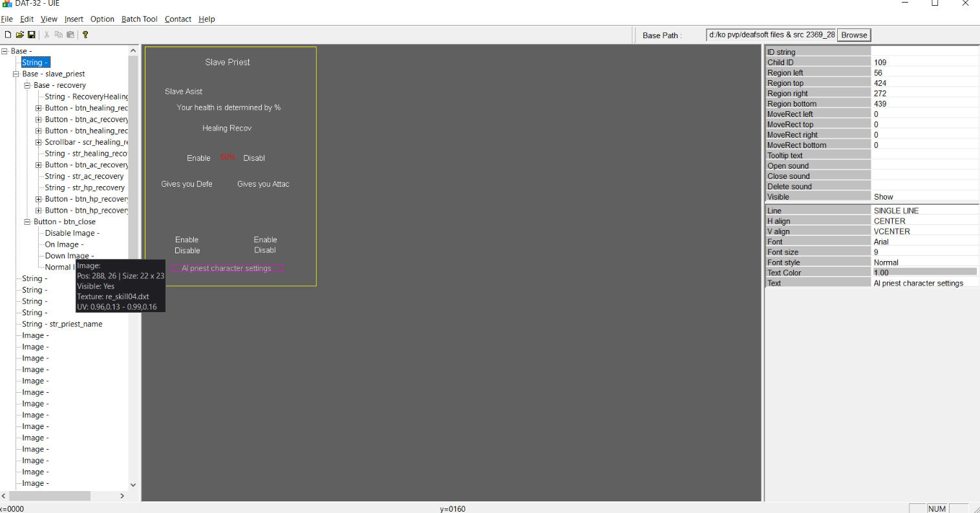Click the Region bottom value 439

(x=924, y=104)
